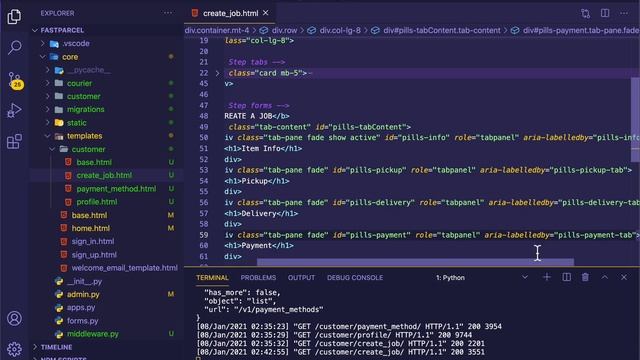
Task: Open editor more actions ellipsis
Action: click(x=624, y=13)
